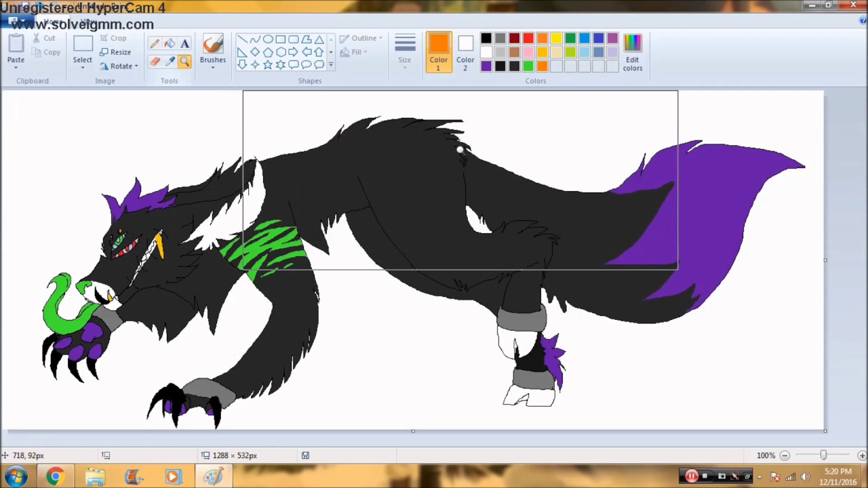868x488 pixels.
Task: Select the Oval shape
Action: click(268, 39)
